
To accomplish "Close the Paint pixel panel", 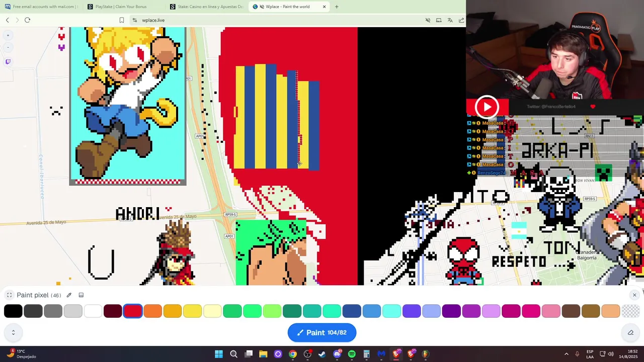I will point(634,295).
